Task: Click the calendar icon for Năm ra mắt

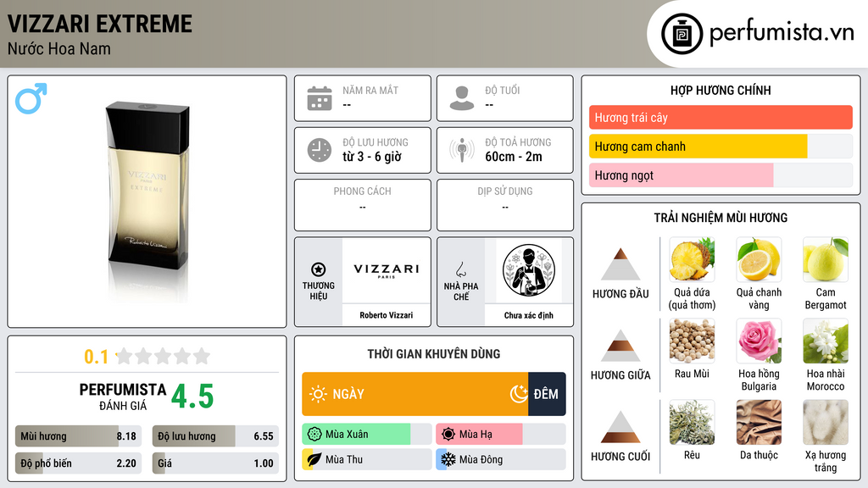Action: 320,98
